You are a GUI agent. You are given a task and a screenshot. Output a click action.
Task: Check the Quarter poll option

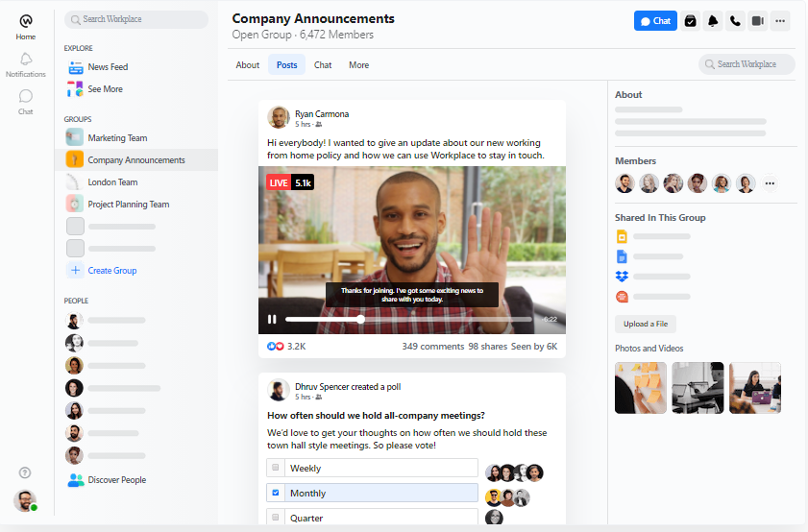[x=276, y=517]
